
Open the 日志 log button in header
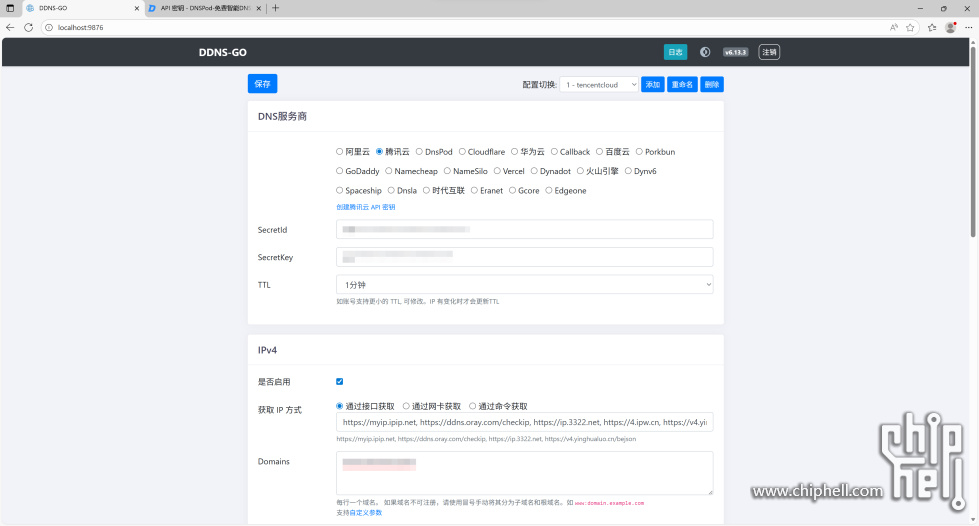[675, 52]
